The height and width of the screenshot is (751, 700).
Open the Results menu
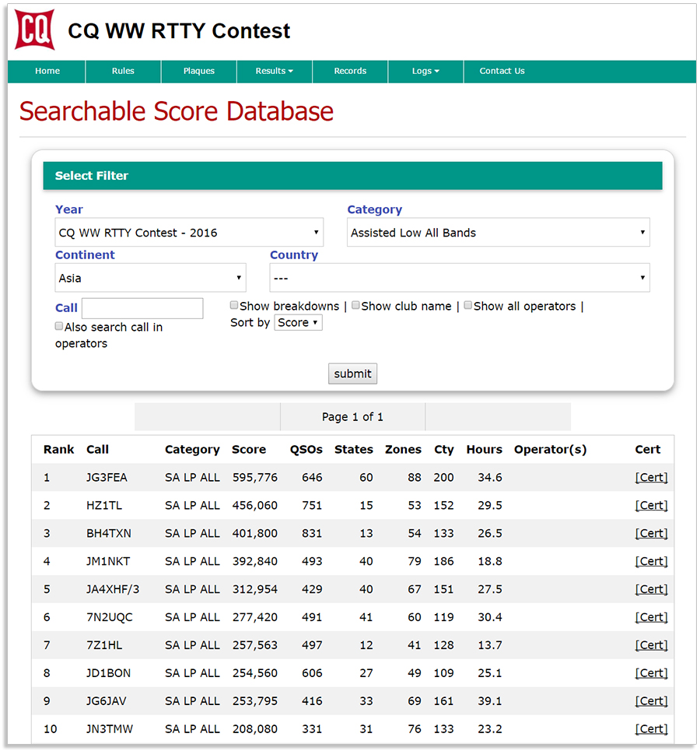(x=274, y=71)
